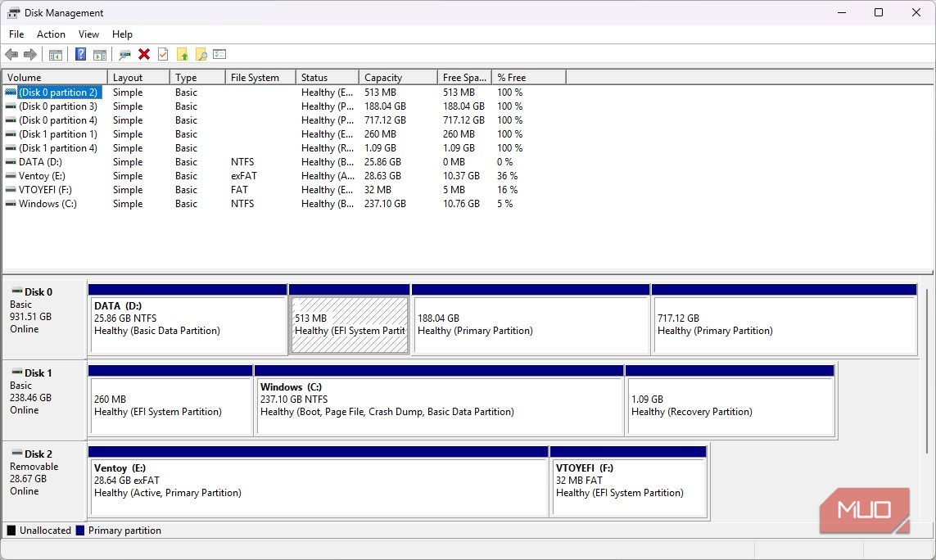
Task: Click the 237.10 GB capacity cell
Action: pos(385,204)
